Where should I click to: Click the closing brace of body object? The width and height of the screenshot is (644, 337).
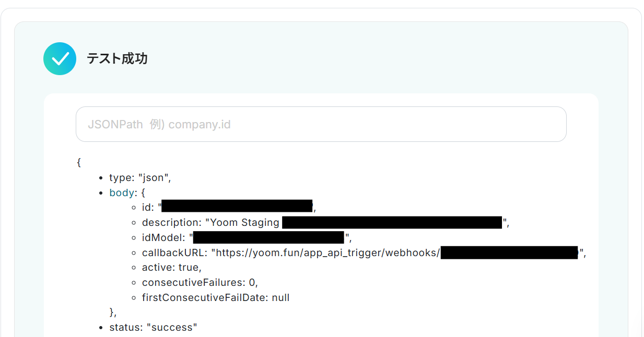point(112,312)
